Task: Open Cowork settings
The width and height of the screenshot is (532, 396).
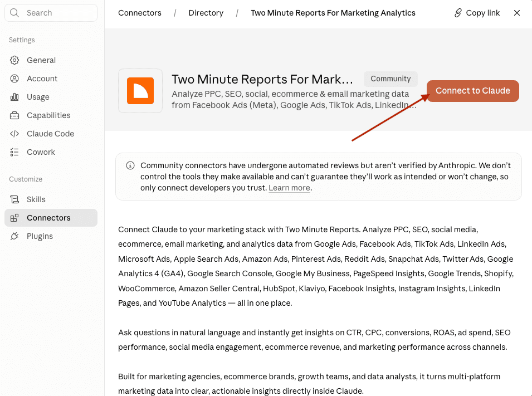Action: pos(51,152)
